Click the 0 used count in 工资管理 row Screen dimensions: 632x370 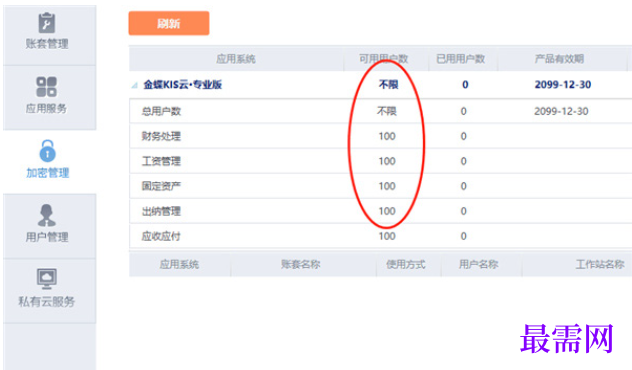(464, 161)
